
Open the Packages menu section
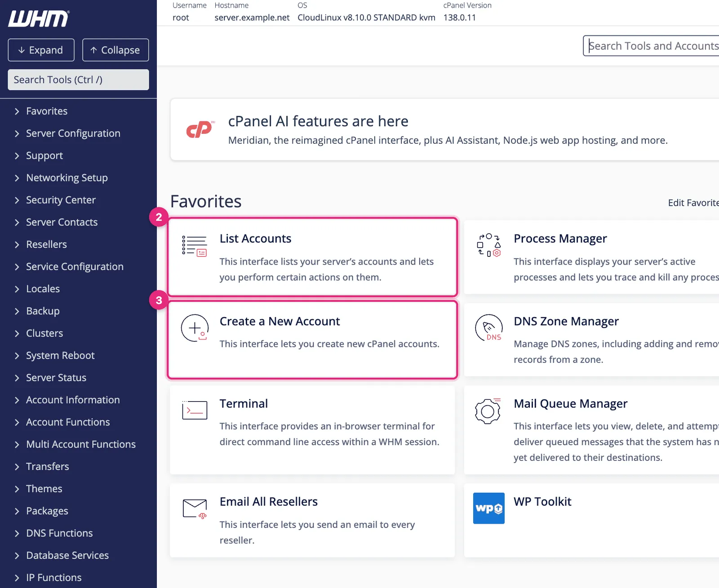coord(47,511)
